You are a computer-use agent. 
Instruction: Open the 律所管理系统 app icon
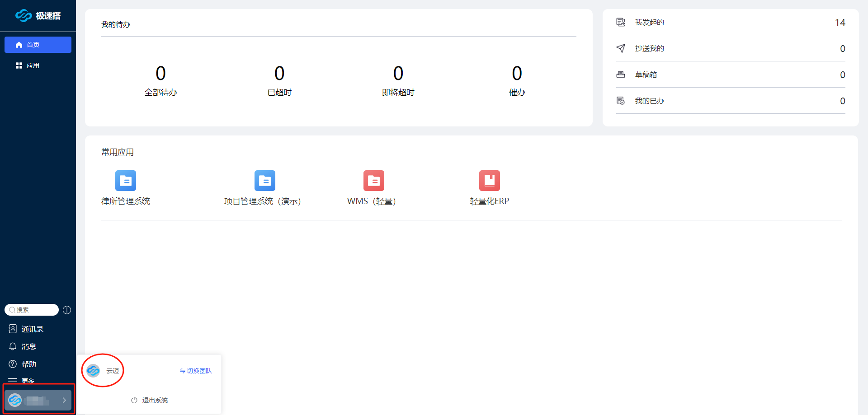(x=125, y=181)
